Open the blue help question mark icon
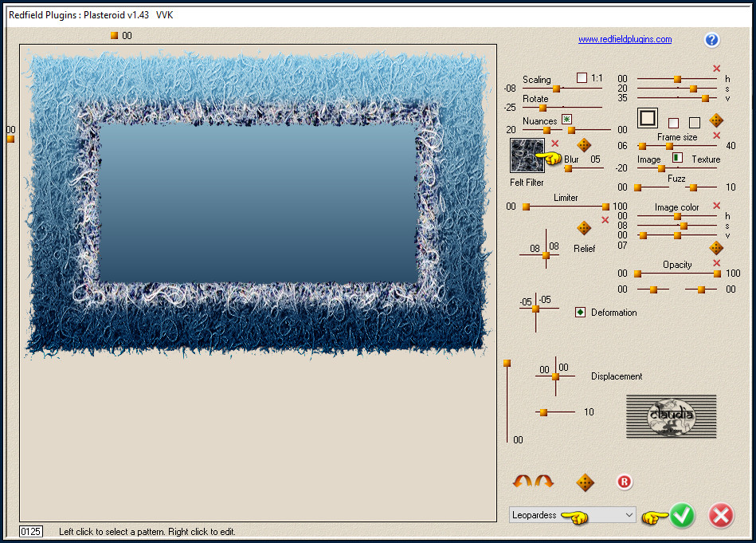This screenshot has height=543, width=756. (x=711, y=40)
